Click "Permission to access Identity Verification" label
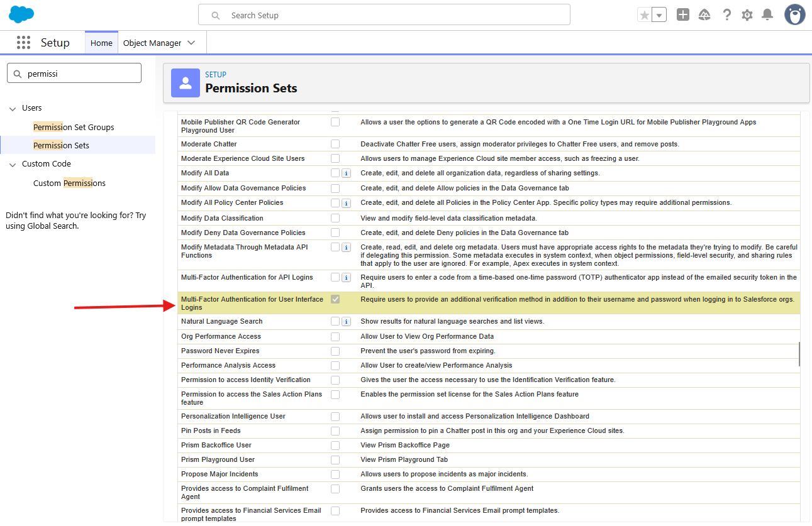This screenshot has width=812, height=526. click(x=246, y=380)
